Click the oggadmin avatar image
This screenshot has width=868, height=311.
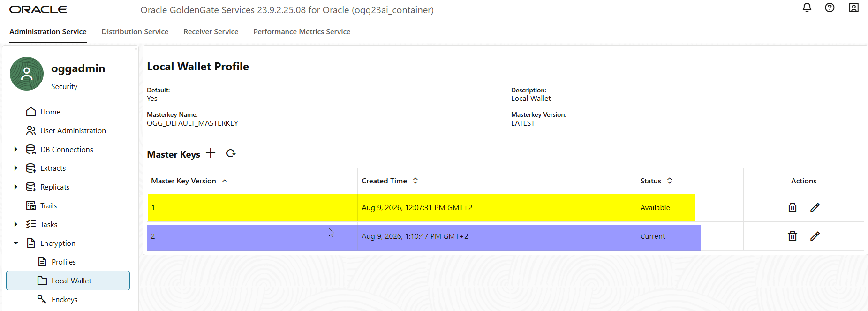[27, 74]
